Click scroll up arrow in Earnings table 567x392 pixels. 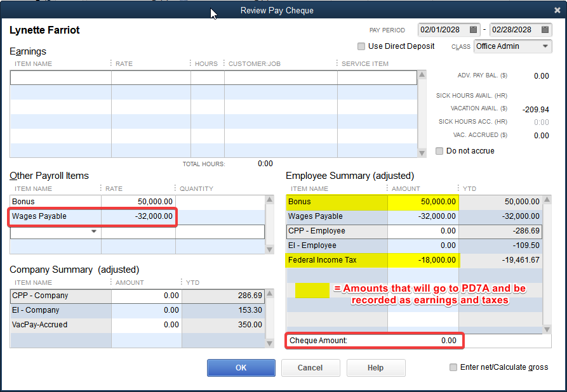point(422,75)
